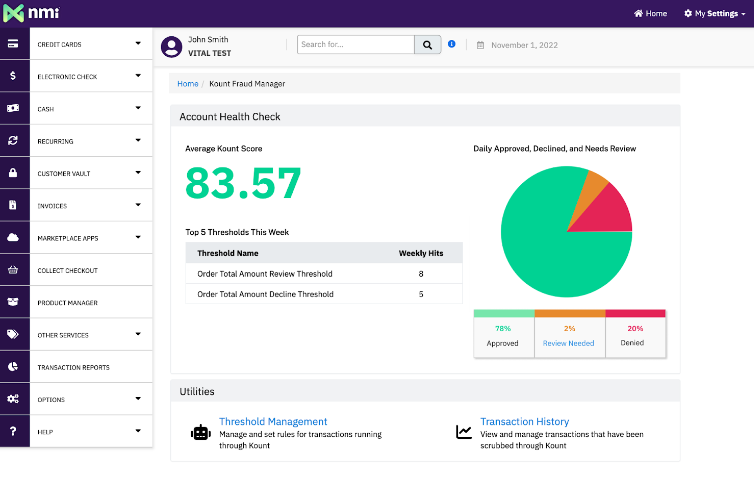This screenshot has width=754, height=482.
Task: Expand the Help menu arrow
Action: (138, 431)
